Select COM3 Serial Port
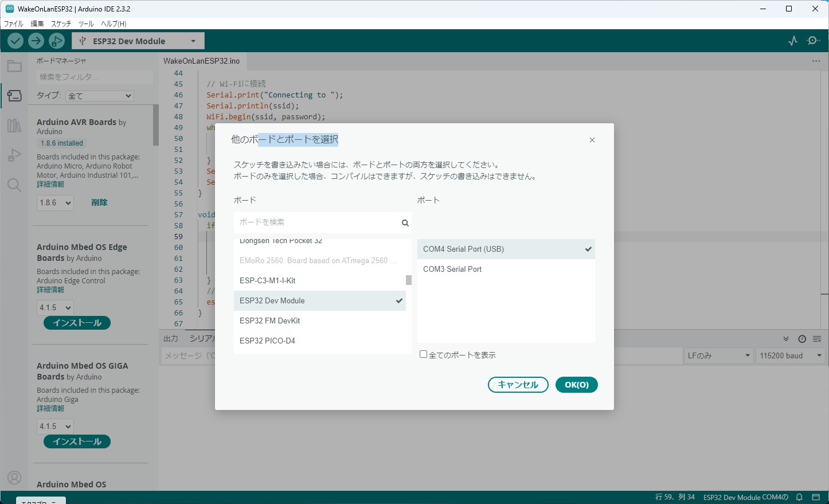 [506, 269]
